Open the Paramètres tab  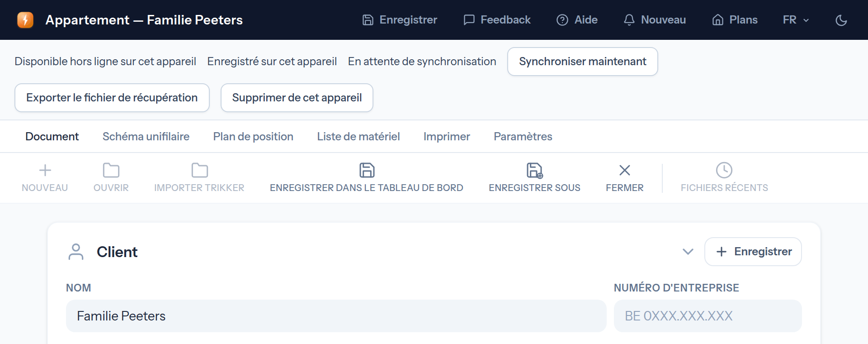(523, 136)
